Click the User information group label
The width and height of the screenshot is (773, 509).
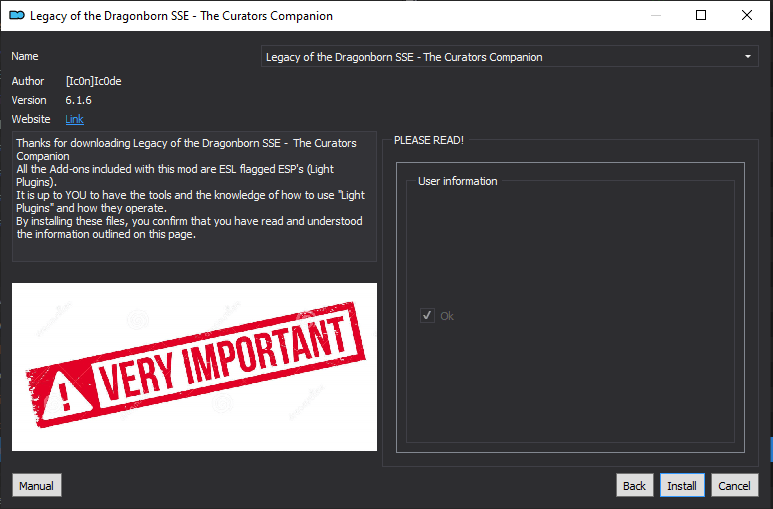point(457,181)
